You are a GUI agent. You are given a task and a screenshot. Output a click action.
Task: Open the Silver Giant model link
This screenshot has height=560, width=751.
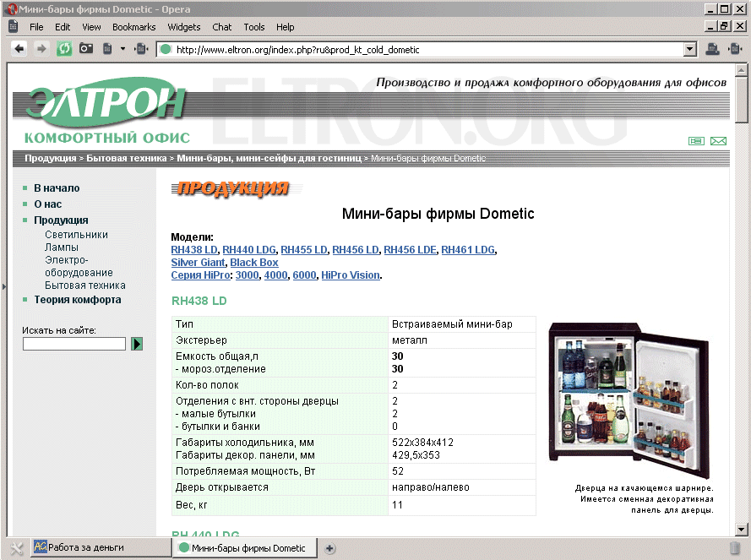pyautogui.click(x=198, y=263)
